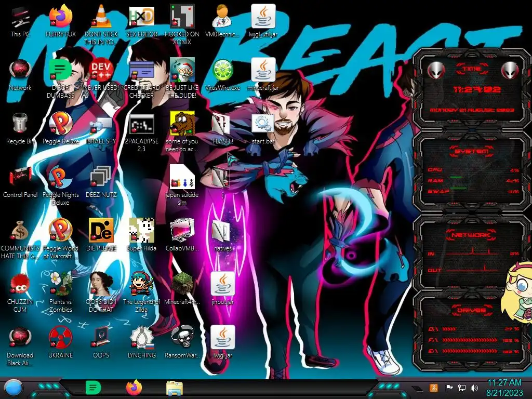Viewport: 532px width, 399px height.
Task: Click the Java tray icon
Action: 434,388
